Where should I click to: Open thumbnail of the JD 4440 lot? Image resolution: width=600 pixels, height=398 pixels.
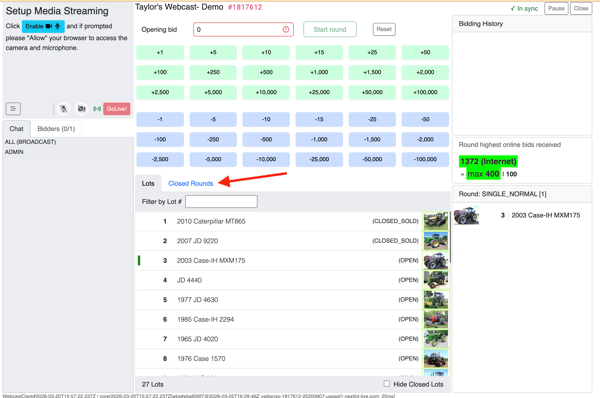[435, 280]
